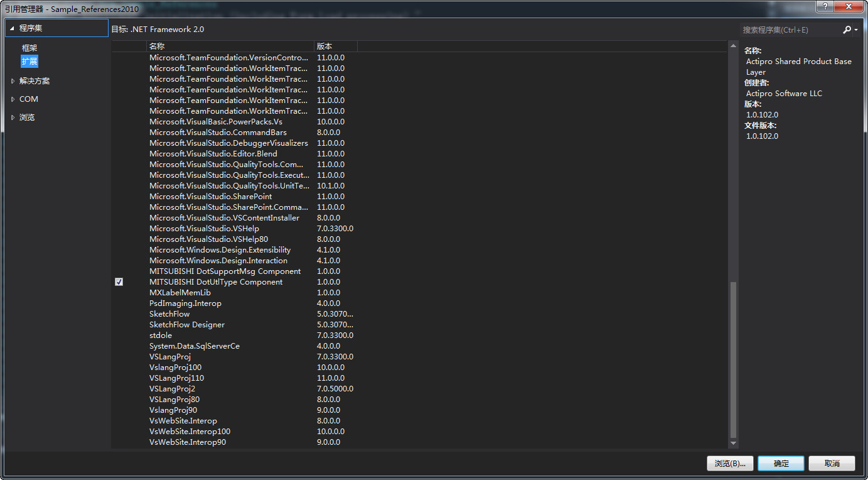868x480 pixels.
Task: Expand the 解决方案 tree node
Action: 13,81
